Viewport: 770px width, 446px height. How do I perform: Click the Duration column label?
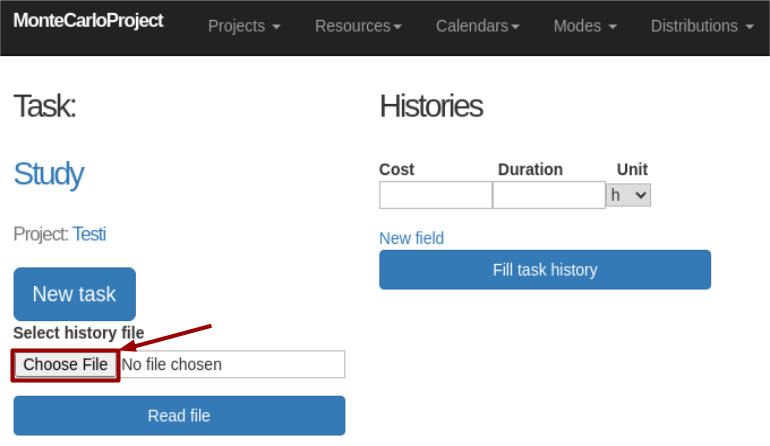click(530, 169)
